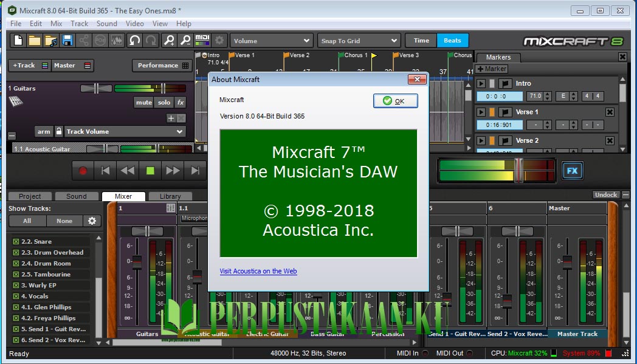Click key stepper for Intro marker E

(x=573, y=96)
